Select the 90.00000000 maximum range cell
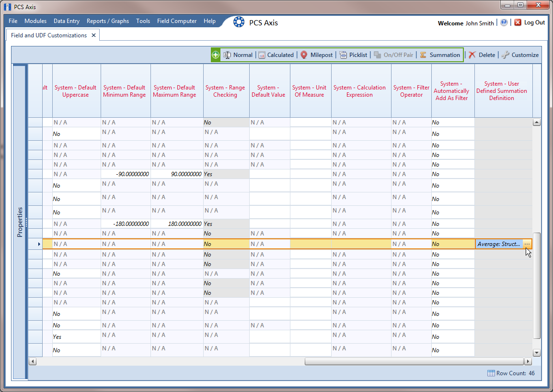Image resolution: width=553 pixels, height=392 pixels. coord(177,174)
